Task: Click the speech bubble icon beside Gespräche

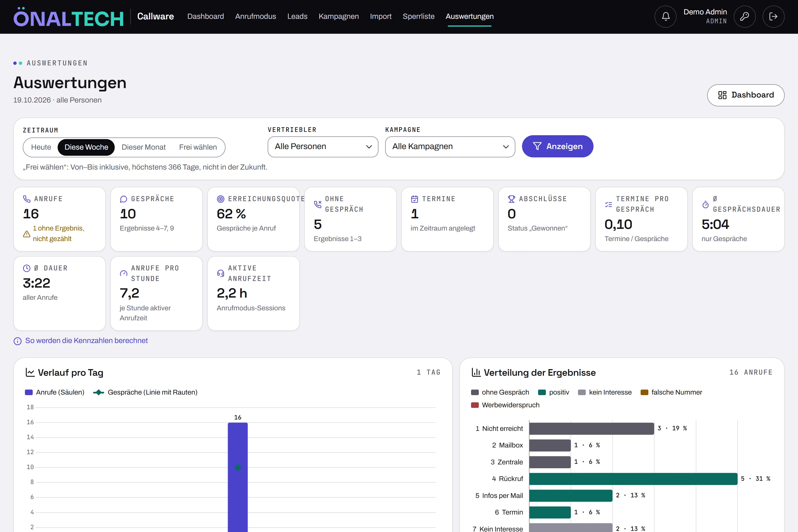Action: point(124,199)
